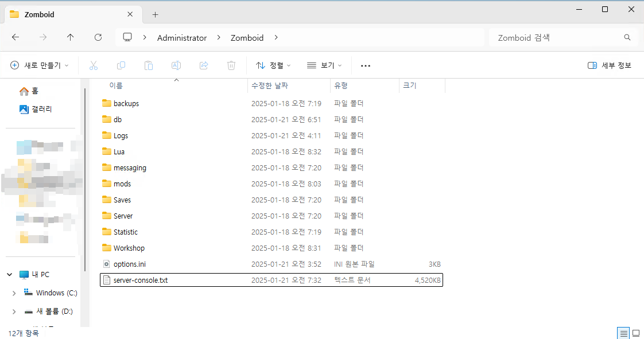Screen dimensions: 644x339
Task: Click the navigation pane vertical scrollbar
Action: 85,180
